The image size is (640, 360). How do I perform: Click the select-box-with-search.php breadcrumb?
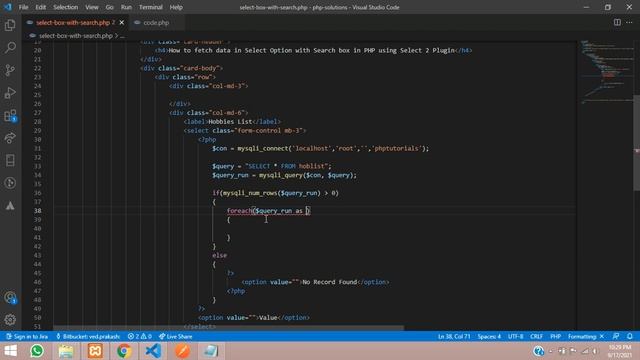click(x=76, y=36)
